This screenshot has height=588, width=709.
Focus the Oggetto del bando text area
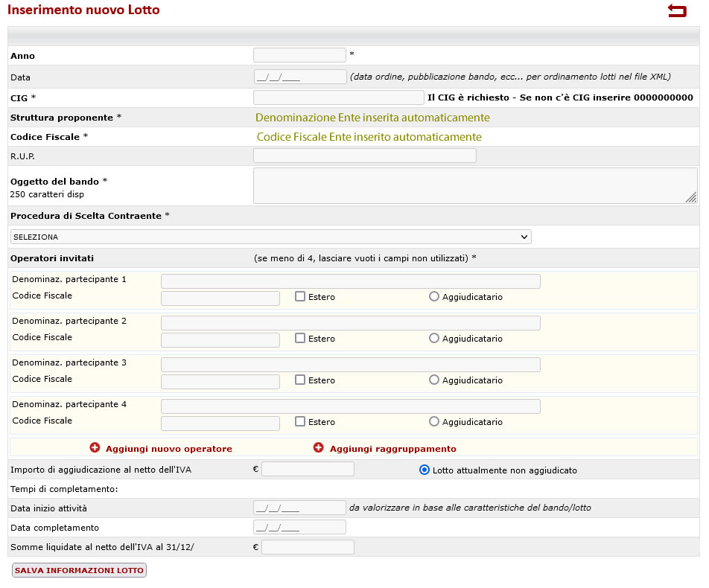(474, 185)
